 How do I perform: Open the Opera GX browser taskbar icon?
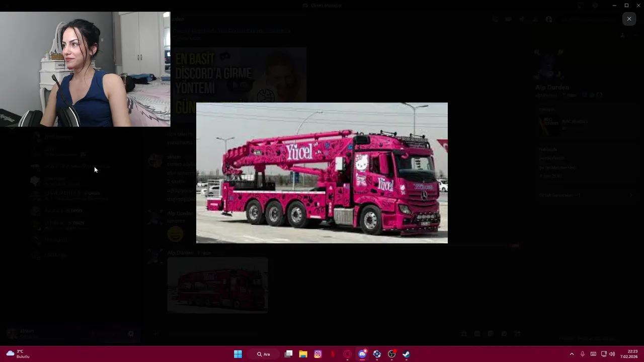[x=347, y=354]
